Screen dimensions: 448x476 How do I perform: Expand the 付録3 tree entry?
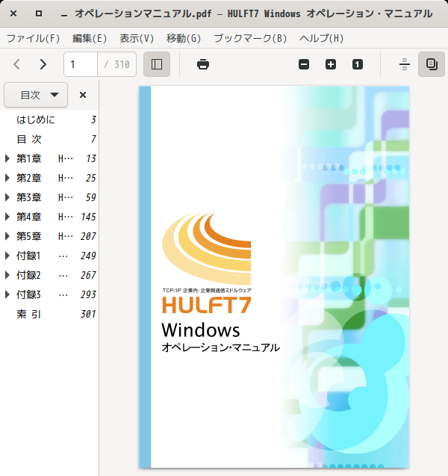7,294
